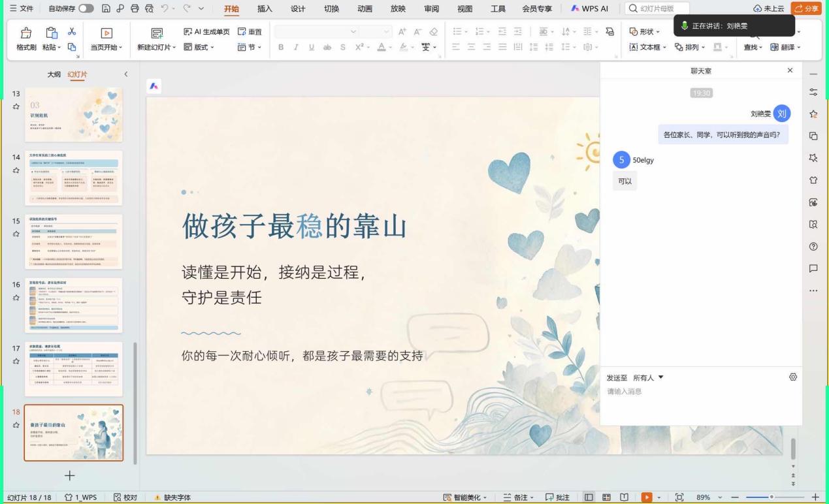
Task: Close the 聊天室 chat panel
Action: (790, 71)
